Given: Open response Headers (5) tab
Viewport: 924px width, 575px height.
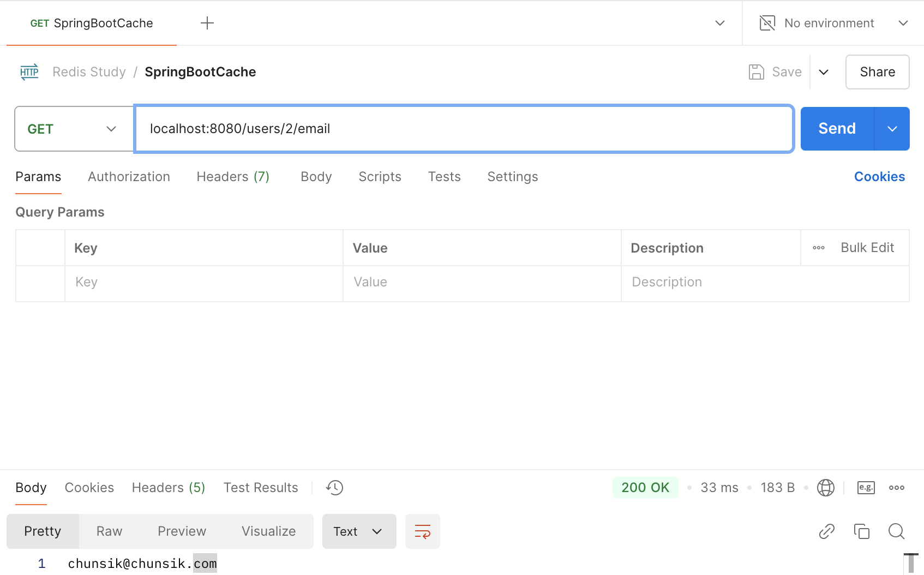Looking at the screenshot, I should (169, 488).
